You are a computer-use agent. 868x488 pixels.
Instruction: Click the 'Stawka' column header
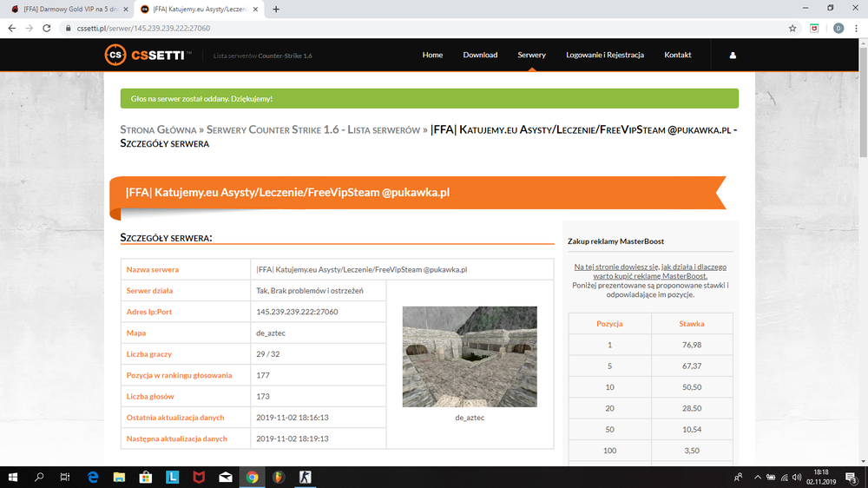[692, 324]
